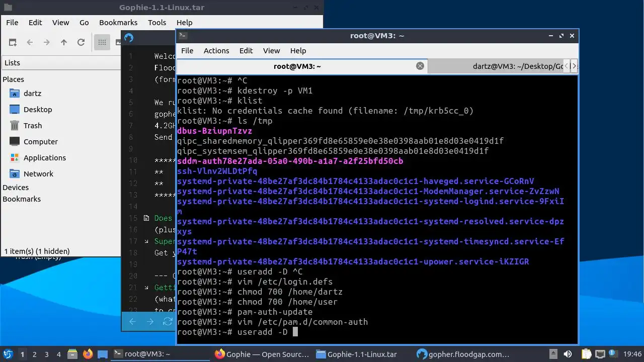The width and height of the screenshot is (644, 362).
Task: Go up to the parent folder
Action: (64, 42)
